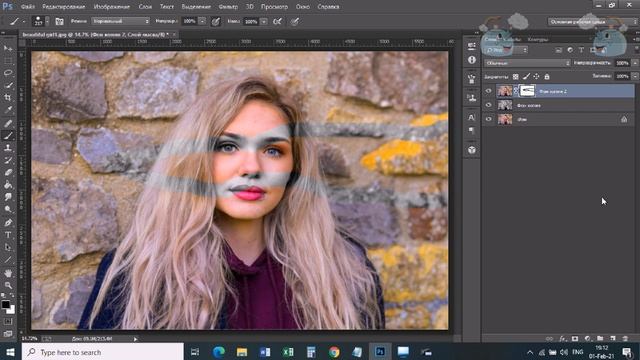Open the Просмотр menu
Screen dimensions: 640x360
pos(274,7)
